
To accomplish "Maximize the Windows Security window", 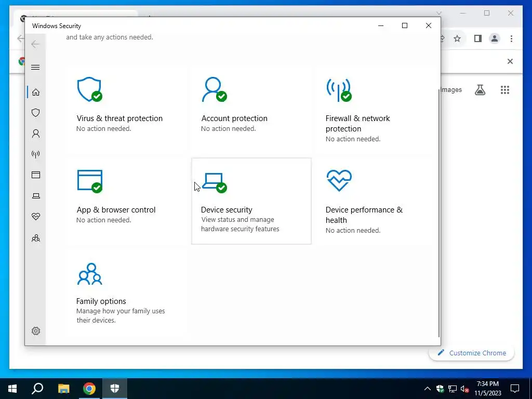I will (x=404, y=26).
